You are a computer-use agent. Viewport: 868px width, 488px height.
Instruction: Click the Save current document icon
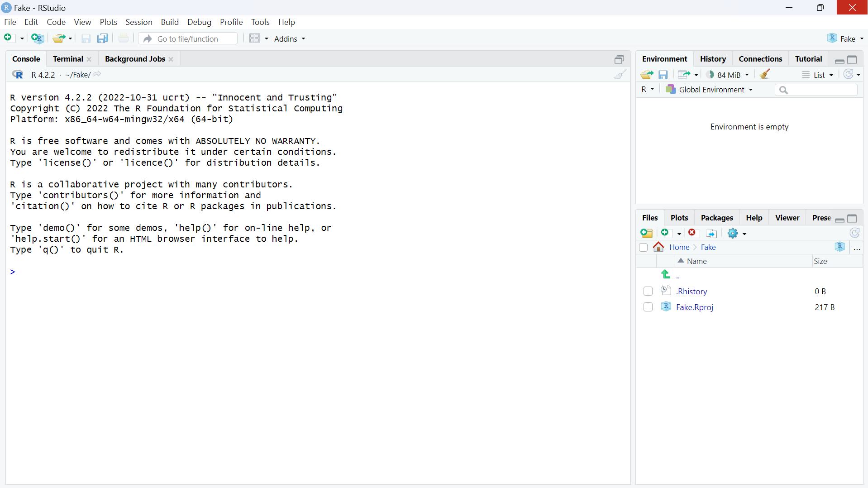tap(86, 39)
